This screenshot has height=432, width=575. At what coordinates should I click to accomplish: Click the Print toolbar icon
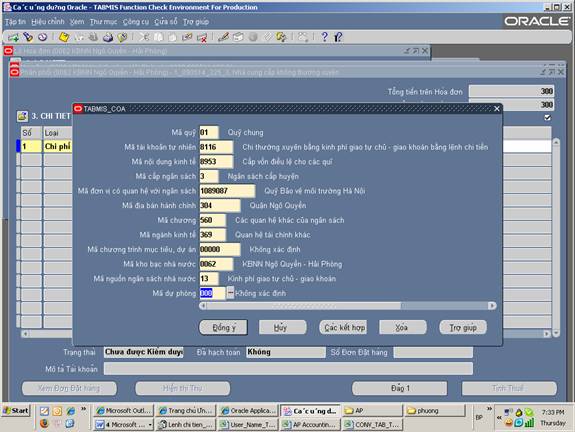coord(108,37)
